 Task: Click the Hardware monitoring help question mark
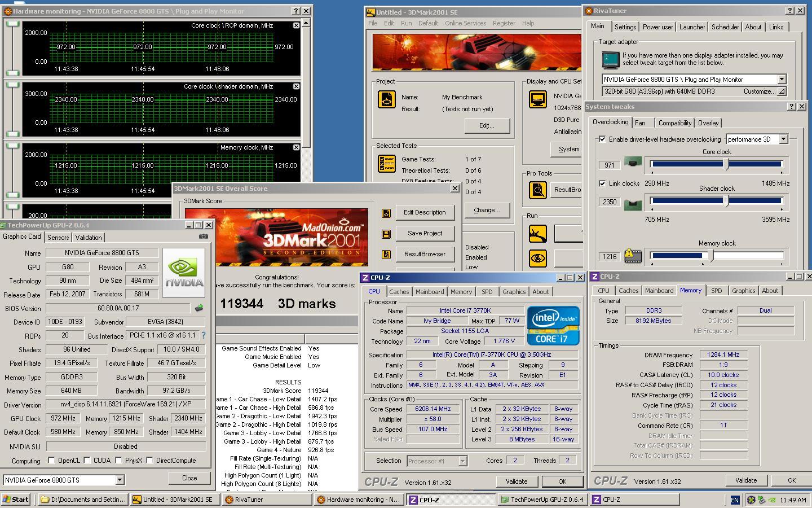(296, 11)
